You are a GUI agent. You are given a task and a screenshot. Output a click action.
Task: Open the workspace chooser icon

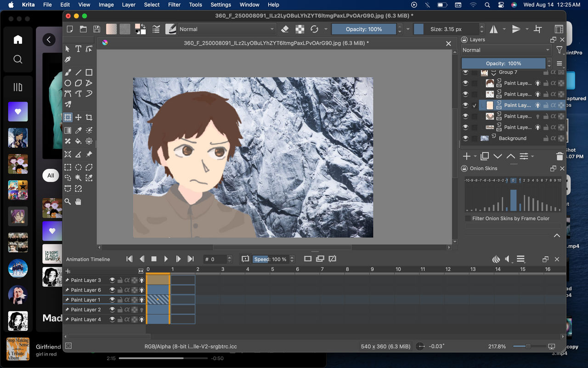(x=559, y=29)
